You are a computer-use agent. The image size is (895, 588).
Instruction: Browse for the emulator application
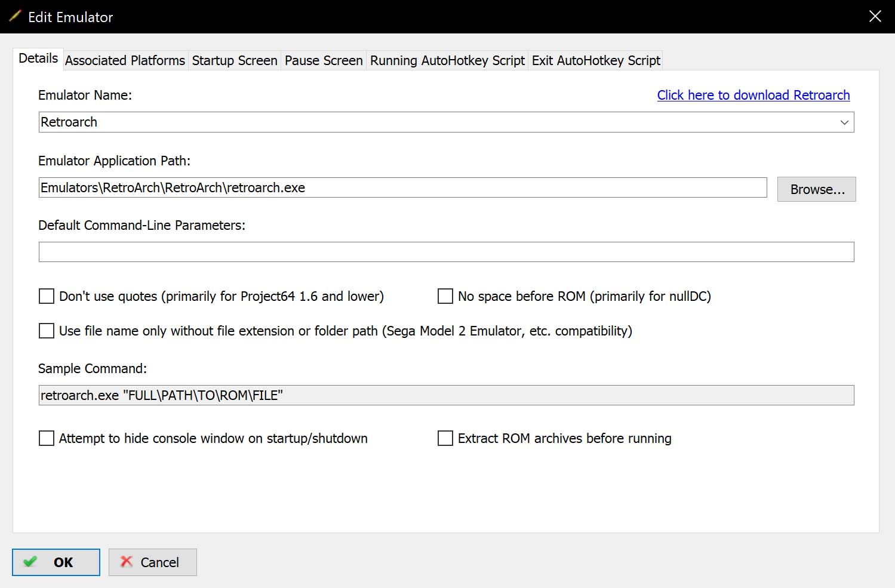817,189
